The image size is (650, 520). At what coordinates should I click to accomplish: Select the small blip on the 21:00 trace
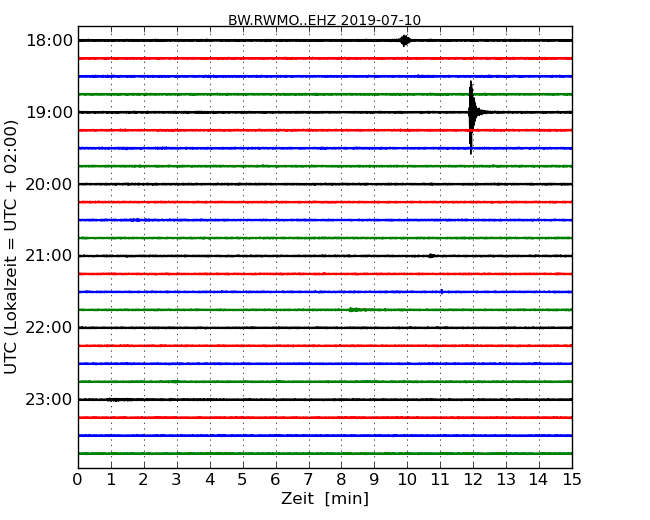(x=431, y=256)
